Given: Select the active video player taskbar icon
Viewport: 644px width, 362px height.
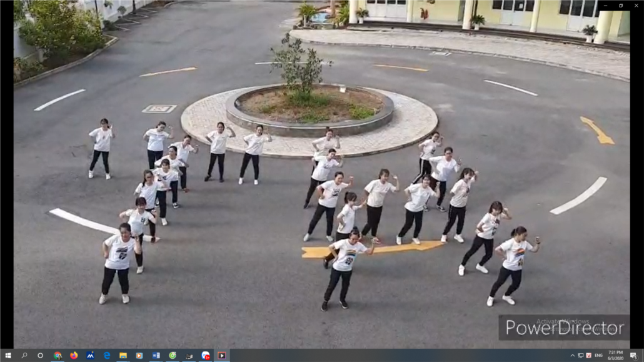Looking at the screenshot, I should (x=222, y=355).
